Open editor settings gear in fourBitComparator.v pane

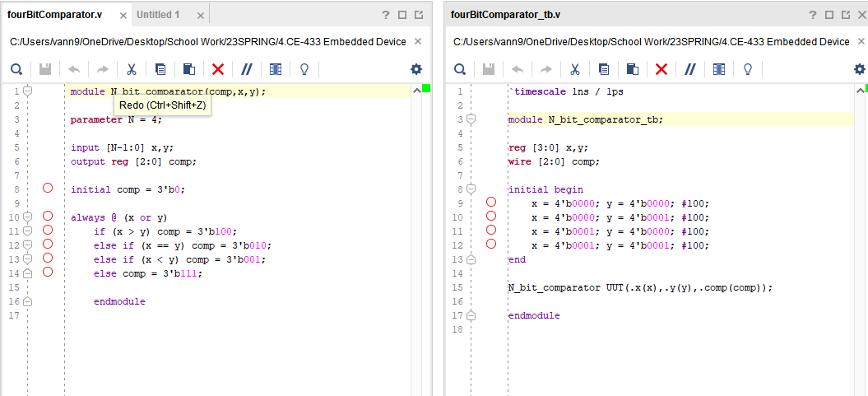click(416, 69)
